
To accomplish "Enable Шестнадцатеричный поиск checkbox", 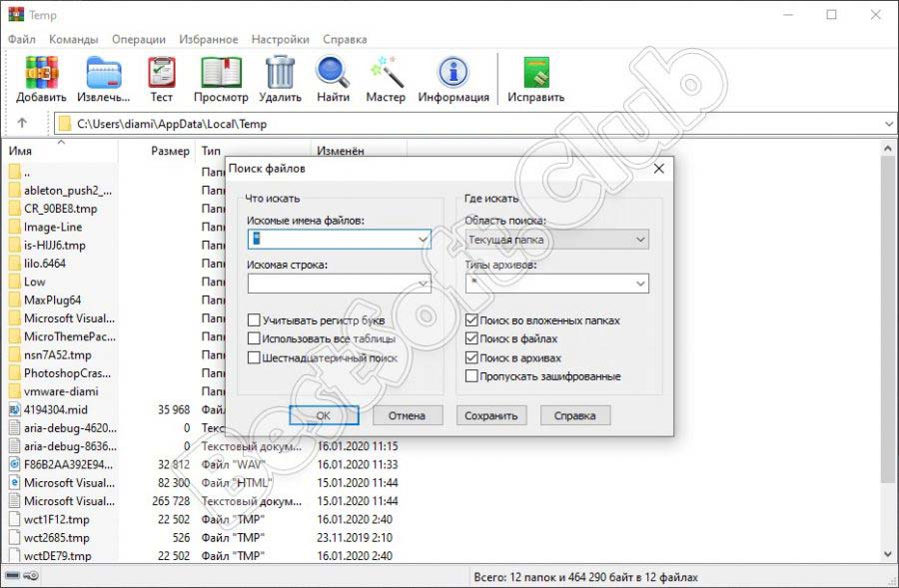I will (254, 357).
